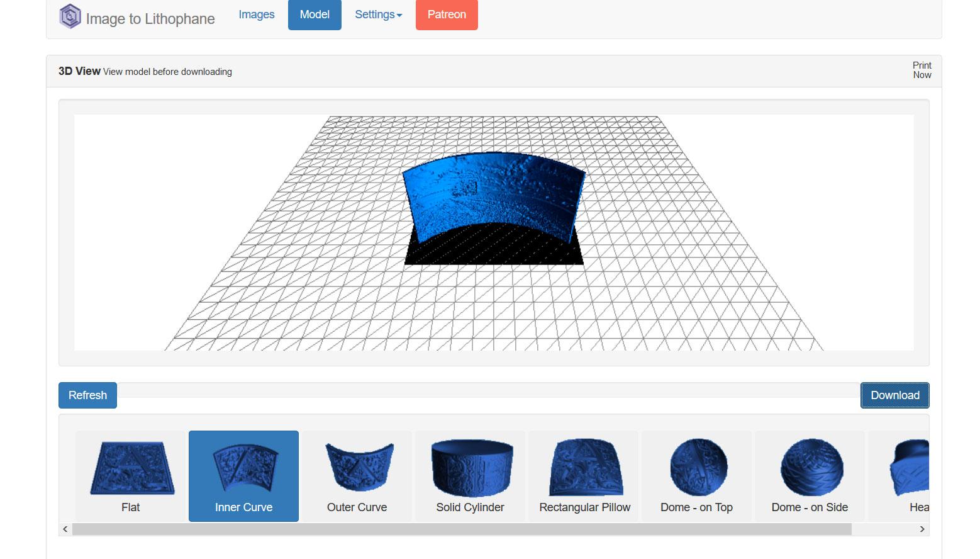Download the lithophane model

pos(894,395)
